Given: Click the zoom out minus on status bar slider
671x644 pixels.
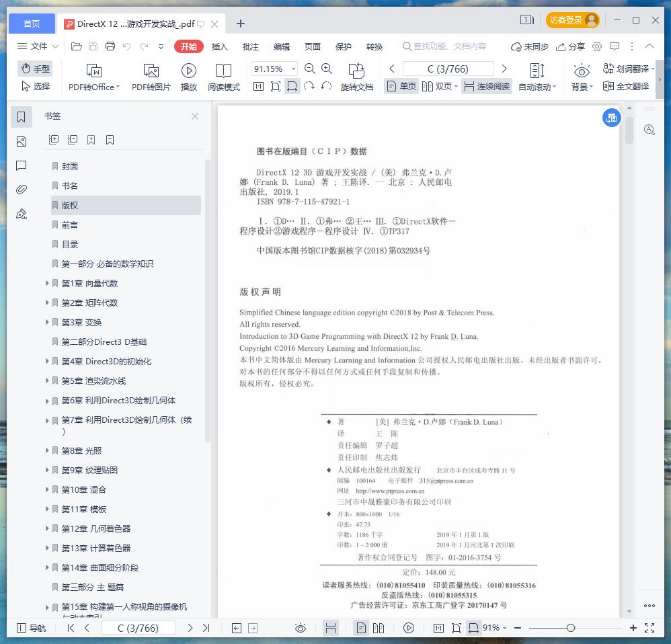Looking at the screenshot, I should (518, 628).
